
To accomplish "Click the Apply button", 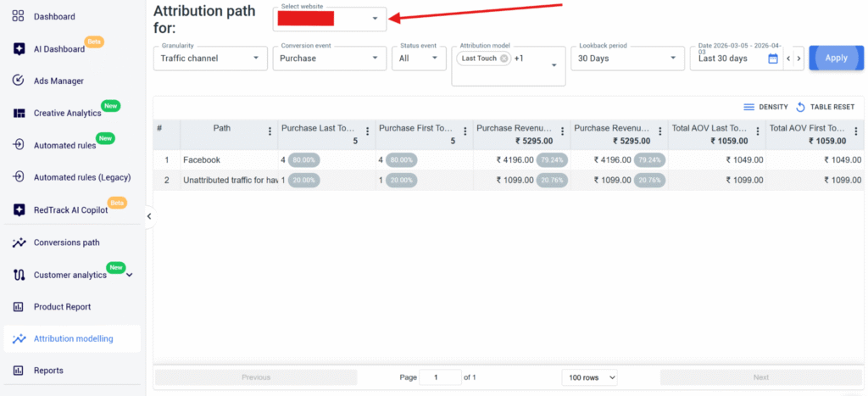I will coord(836,58).
